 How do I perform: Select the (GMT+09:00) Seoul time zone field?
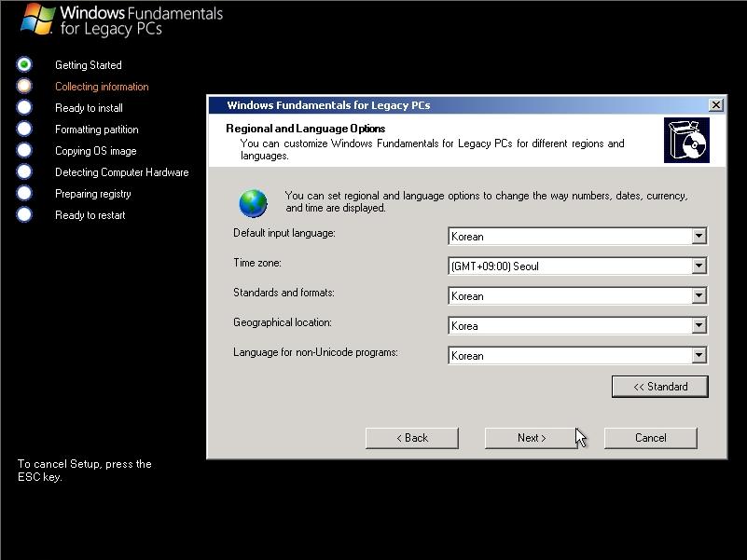[577, 266]
